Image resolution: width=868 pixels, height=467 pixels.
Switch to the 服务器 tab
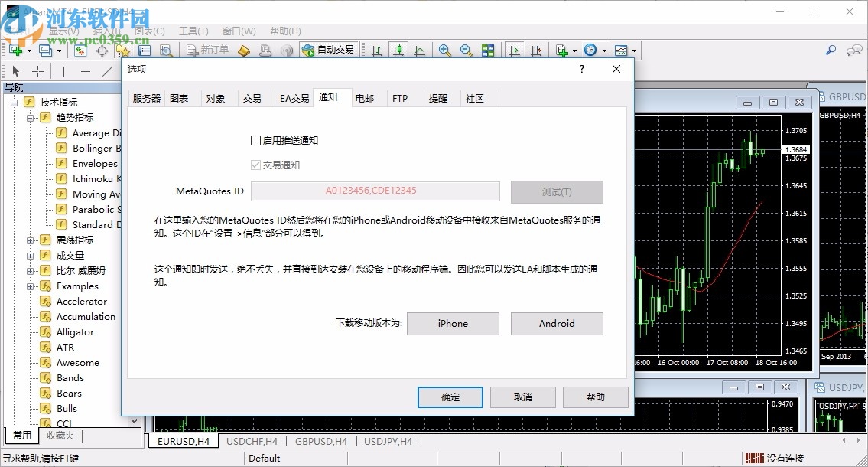147,99
